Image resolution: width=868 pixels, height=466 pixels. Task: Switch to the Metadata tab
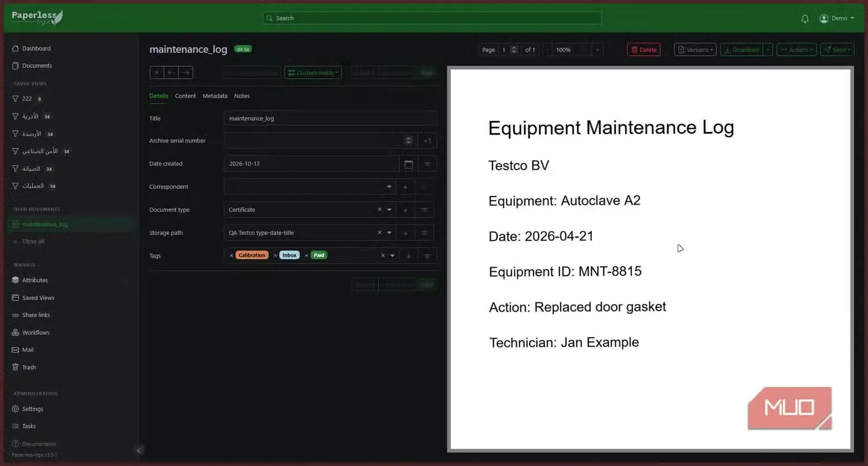coord(215,96)
